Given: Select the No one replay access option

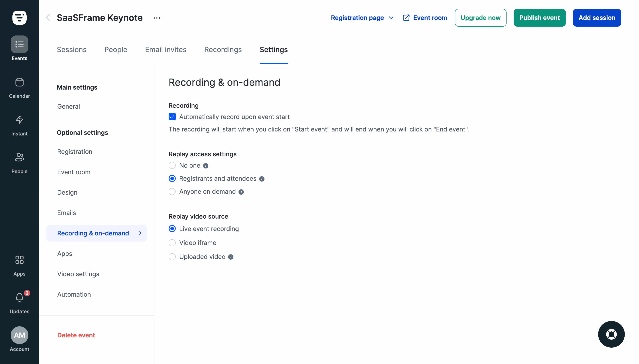Looking at the screenshot, I should tap(172, 166).
